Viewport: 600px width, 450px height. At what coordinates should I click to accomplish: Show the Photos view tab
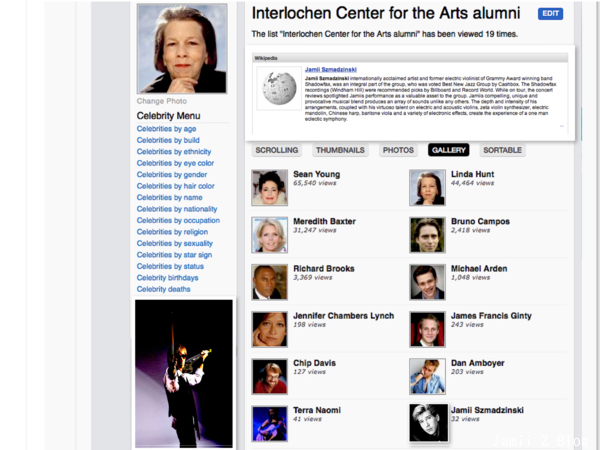[x=398, y=150]
